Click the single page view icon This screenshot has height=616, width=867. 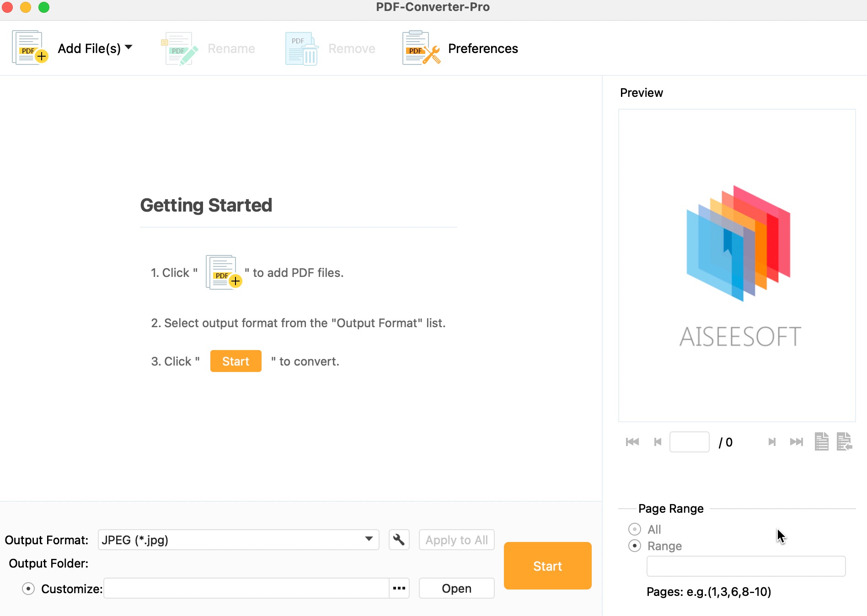pos(822,441)
